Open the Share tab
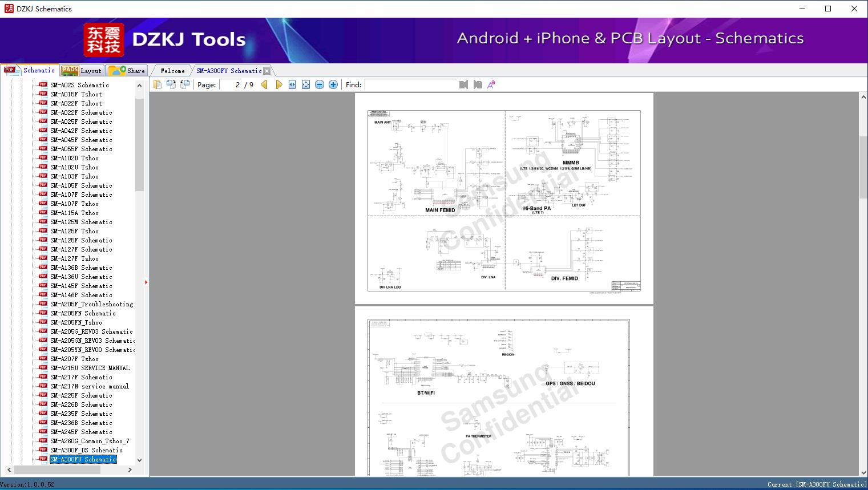 (x=127, y=71)
